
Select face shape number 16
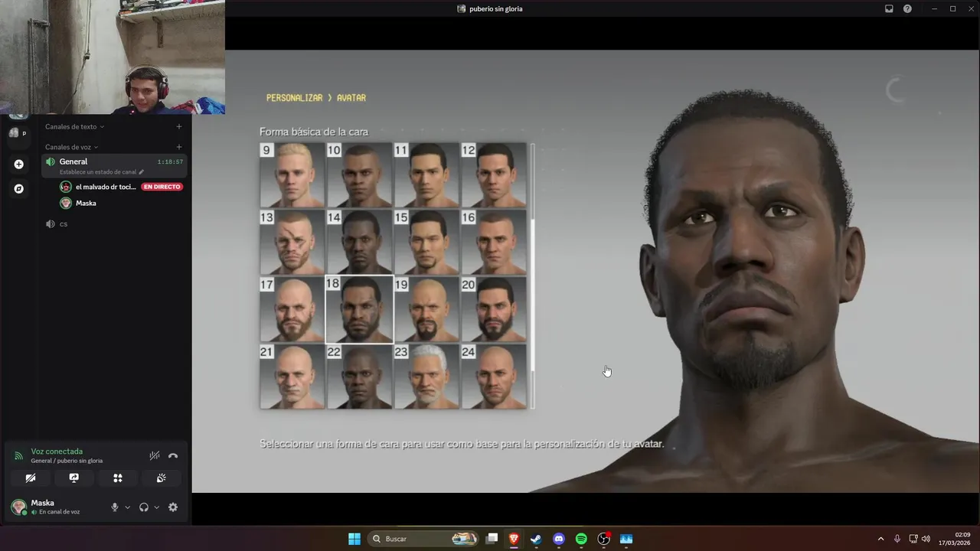(494, 242)
